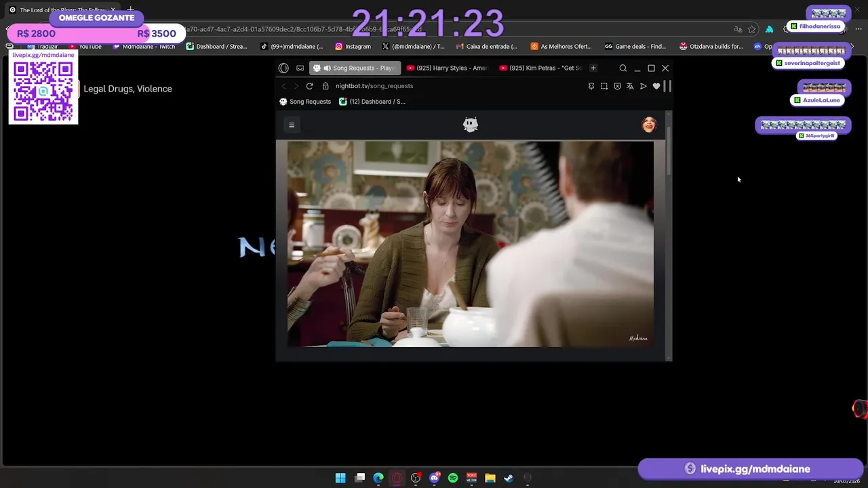Open the As Melhores Ofert... bookmark

[561, 47]
